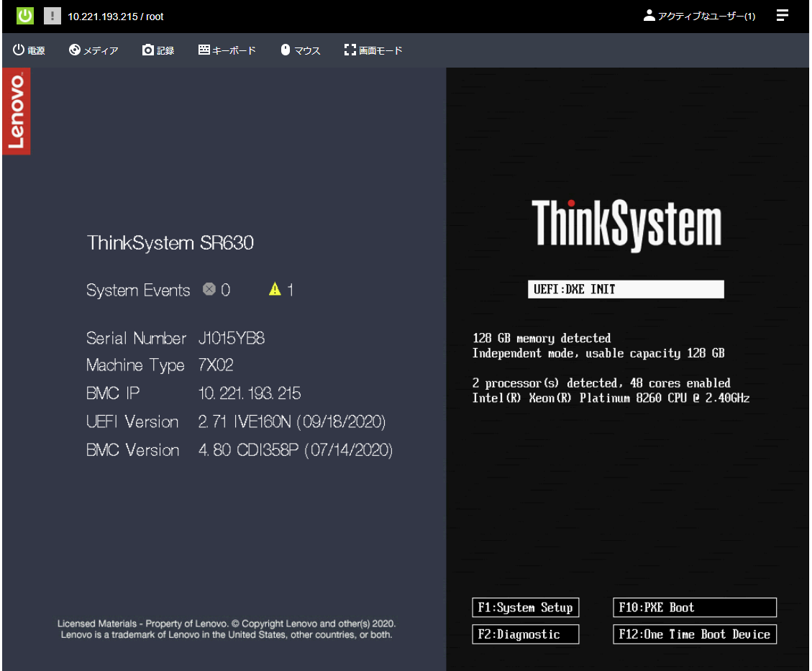This screenshot has height=671, width=812.
Task: Click the System Events label
Action: click(x=138, y=290)
